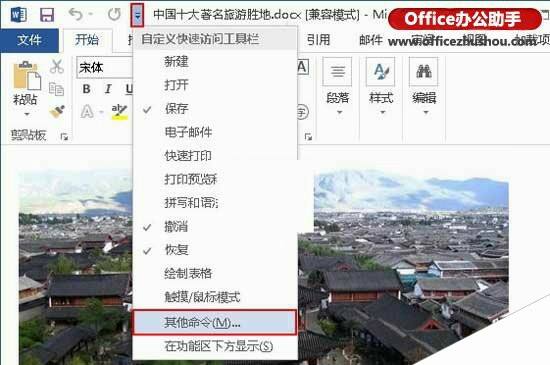Click the 编辑 binoculars icon
The width and height of the screenshot is (550, 365).
[424, 72]
